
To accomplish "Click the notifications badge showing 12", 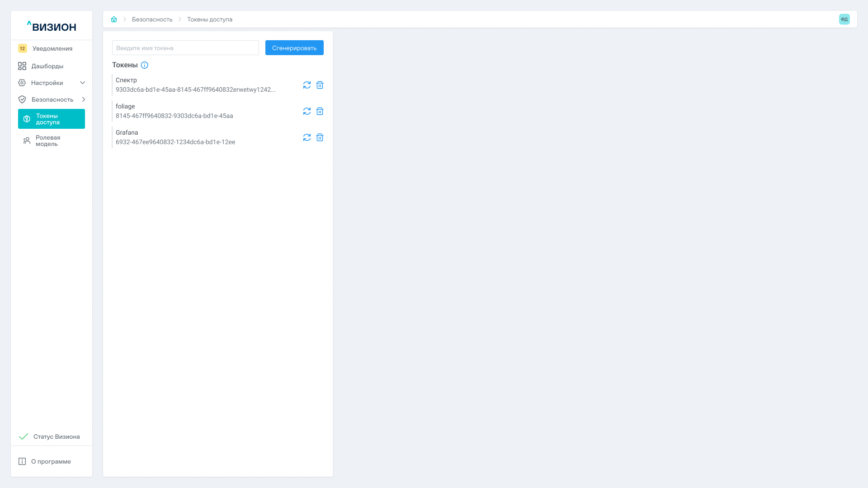I will (23, 48).
